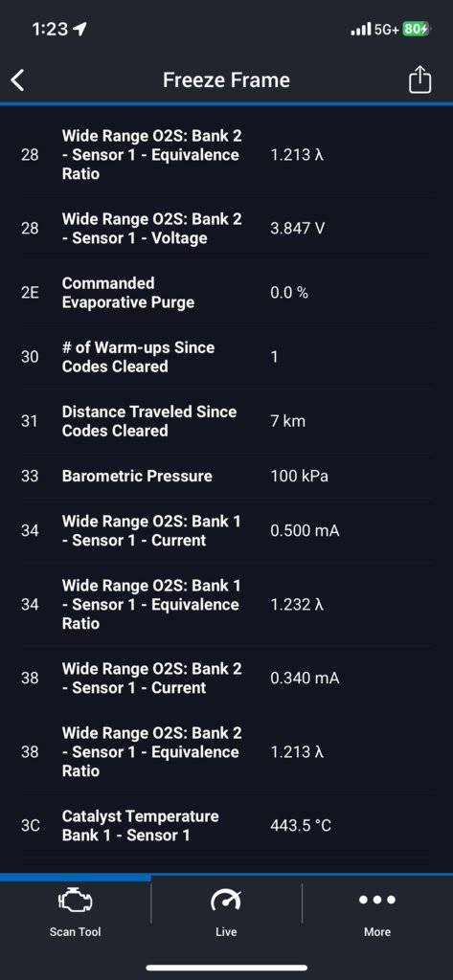Screen dimensions: 453x980
Task: Tap the Freeze Frame title
Action: coord(226,80)
